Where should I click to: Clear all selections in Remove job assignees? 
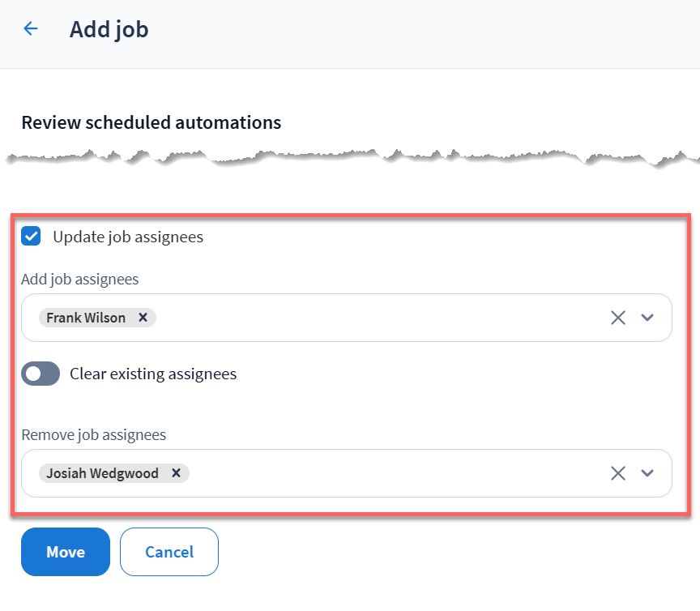[618, 473]
